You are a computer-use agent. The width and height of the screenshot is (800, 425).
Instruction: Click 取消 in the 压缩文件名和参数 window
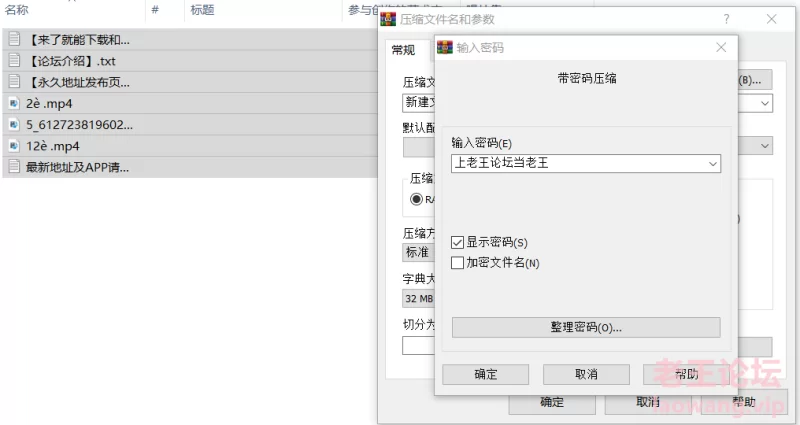click(648, 403)
